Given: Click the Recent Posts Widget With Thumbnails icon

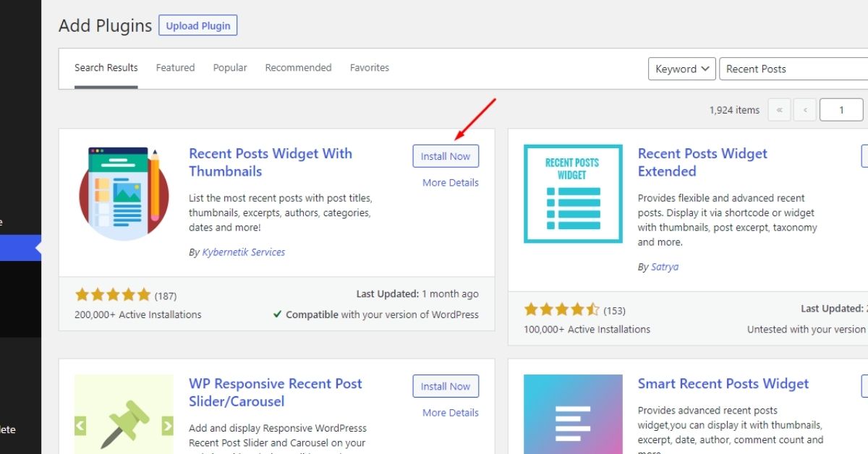Looking at the screenshot, I should coord(124,193).
